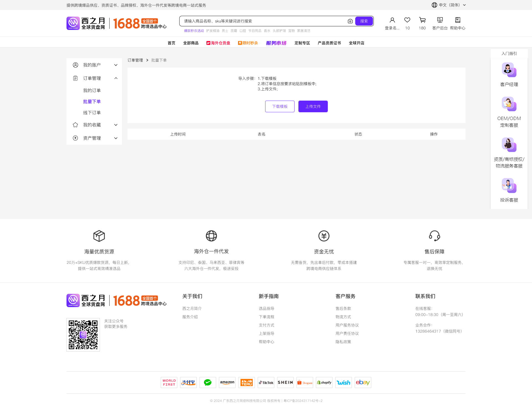Click the heart favorites icon
This screenshot has width=532, height=408.
(407, 20)
